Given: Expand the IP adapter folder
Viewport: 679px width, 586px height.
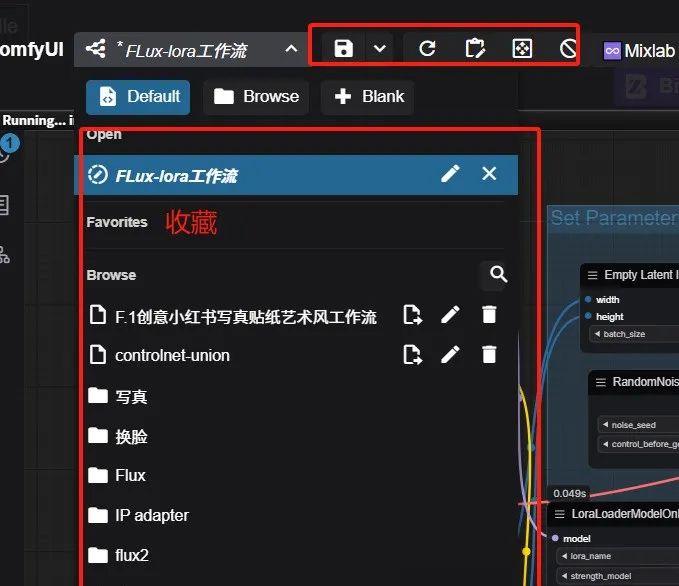Looking at the screenshot, I should (138, 515).
